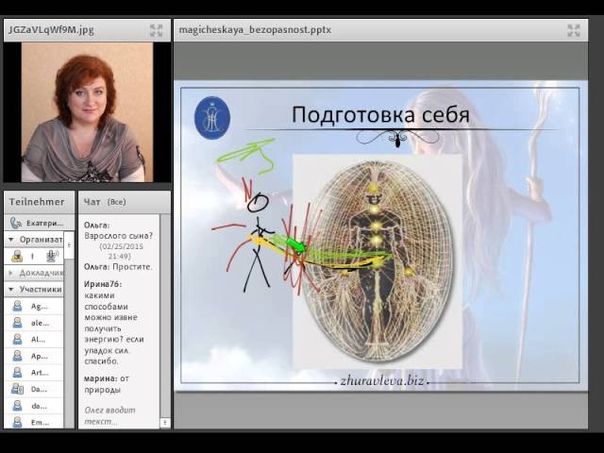
Task: Click the Чат pod title
Action: tap(92, 202)
